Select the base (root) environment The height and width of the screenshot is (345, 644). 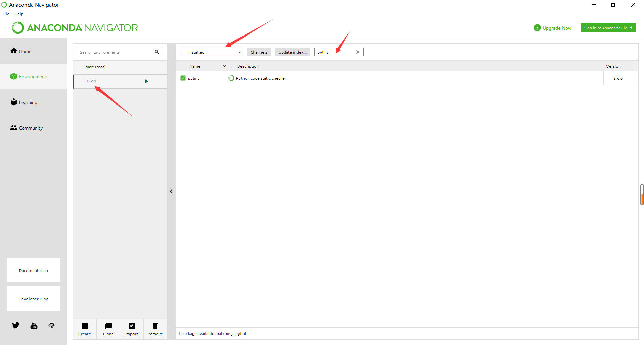click(120, 67)
